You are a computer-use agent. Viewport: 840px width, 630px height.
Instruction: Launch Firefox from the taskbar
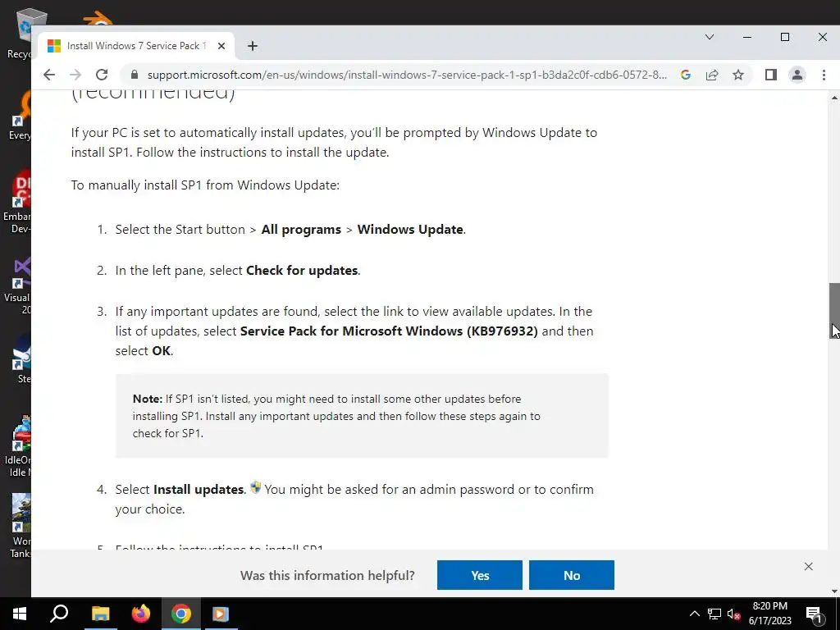click(141, 614)
